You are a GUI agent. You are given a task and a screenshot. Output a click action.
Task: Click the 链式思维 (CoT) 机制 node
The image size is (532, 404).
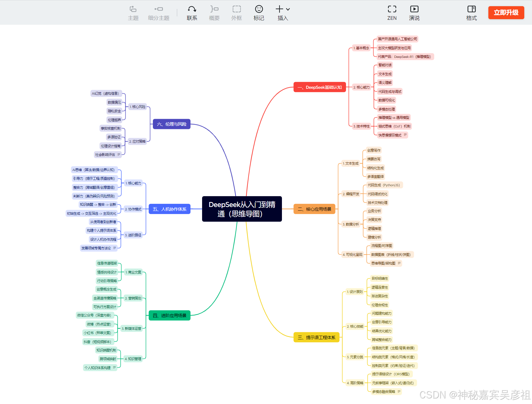[394, 126]
